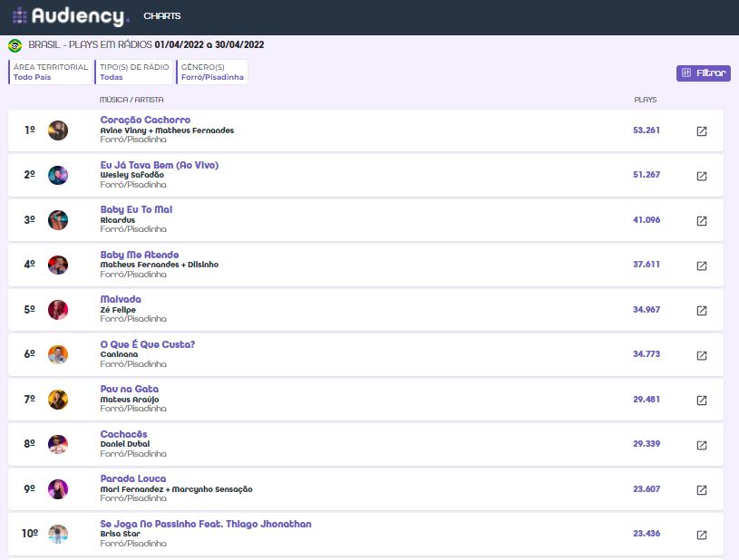Open the Tipo(s) de Rádio filter

tap(134, 72)
